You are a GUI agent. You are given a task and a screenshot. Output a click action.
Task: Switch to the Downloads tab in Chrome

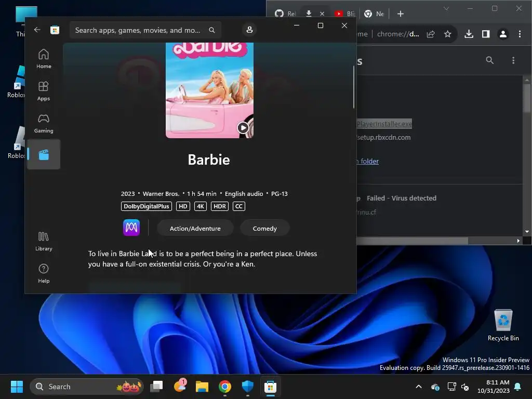point(309,14)
